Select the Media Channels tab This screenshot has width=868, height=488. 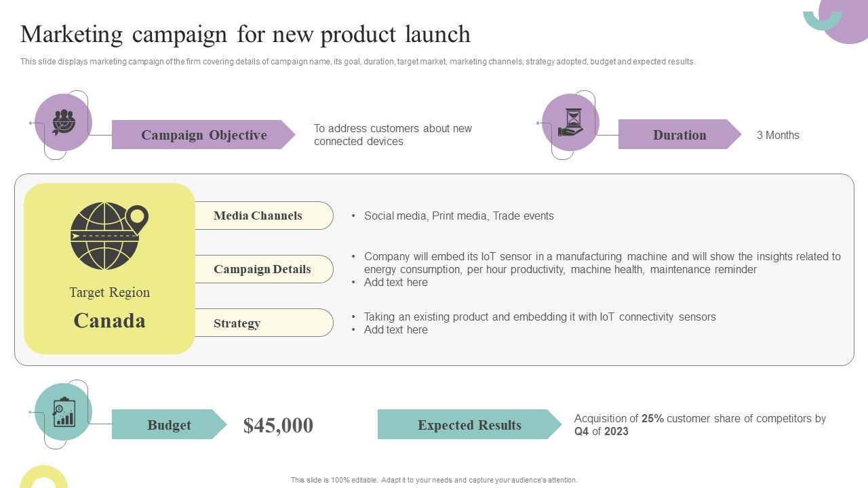pos(258,216)
